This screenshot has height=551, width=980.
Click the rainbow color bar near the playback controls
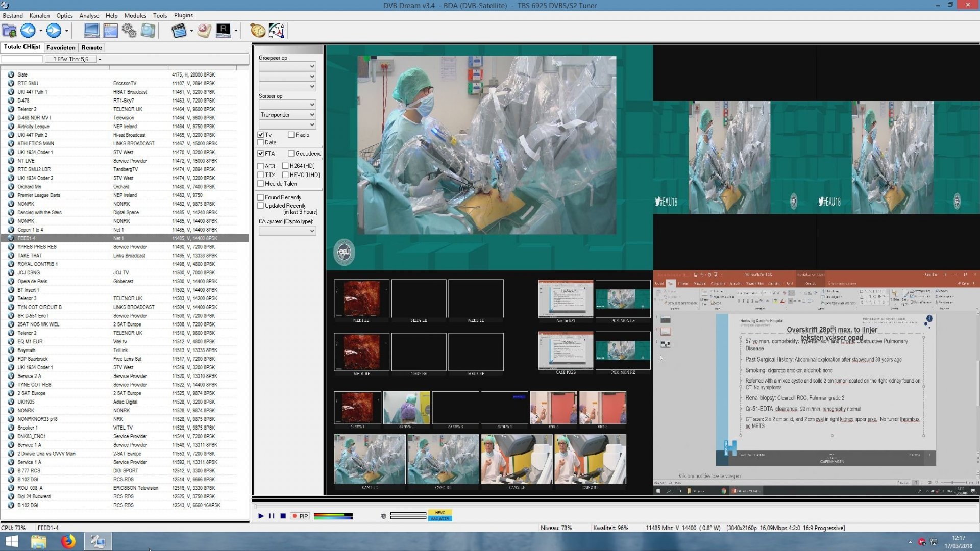coord(333,516)
